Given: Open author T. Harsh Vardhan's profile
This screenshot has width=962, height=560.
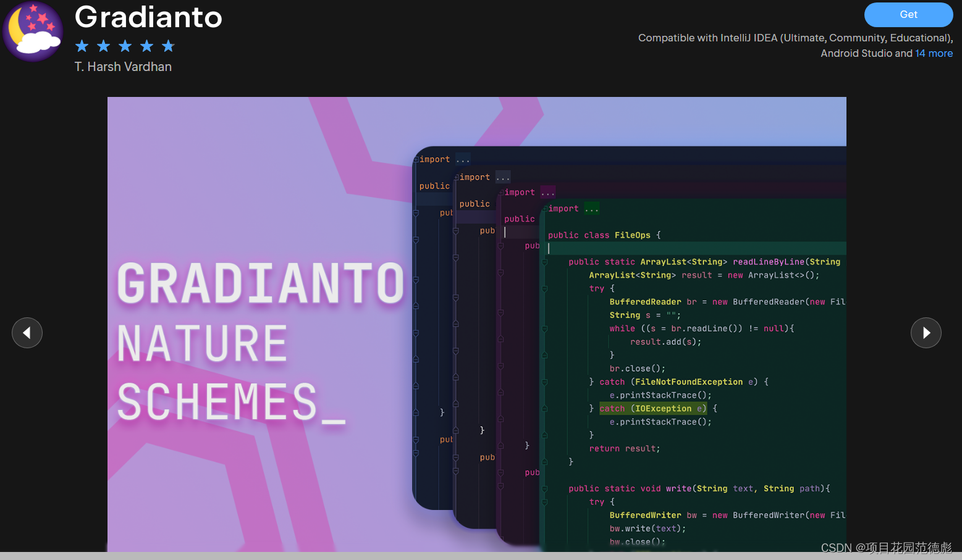Looking at the screenshot, I should pos(123,67).
